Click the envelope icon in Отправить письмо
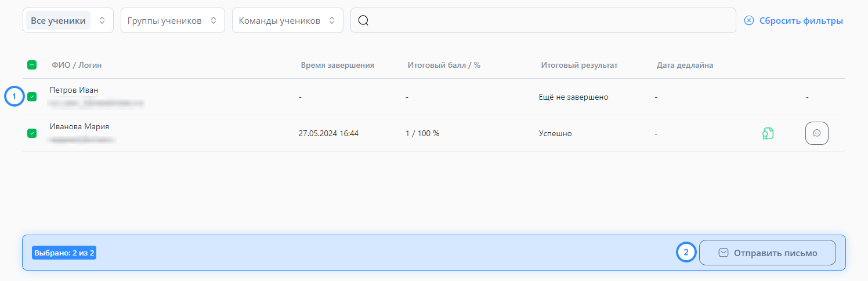 724,253
